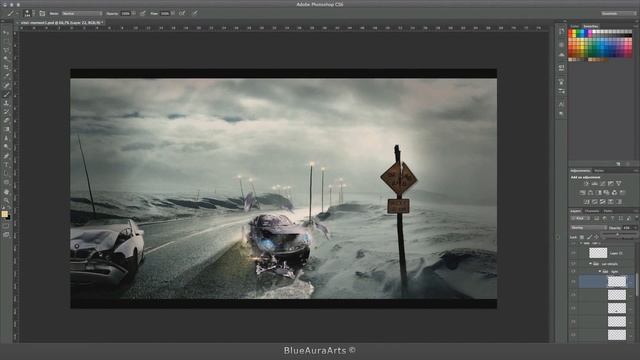
Task: Click the Curves adjustment icon
Action: [602, 184]
